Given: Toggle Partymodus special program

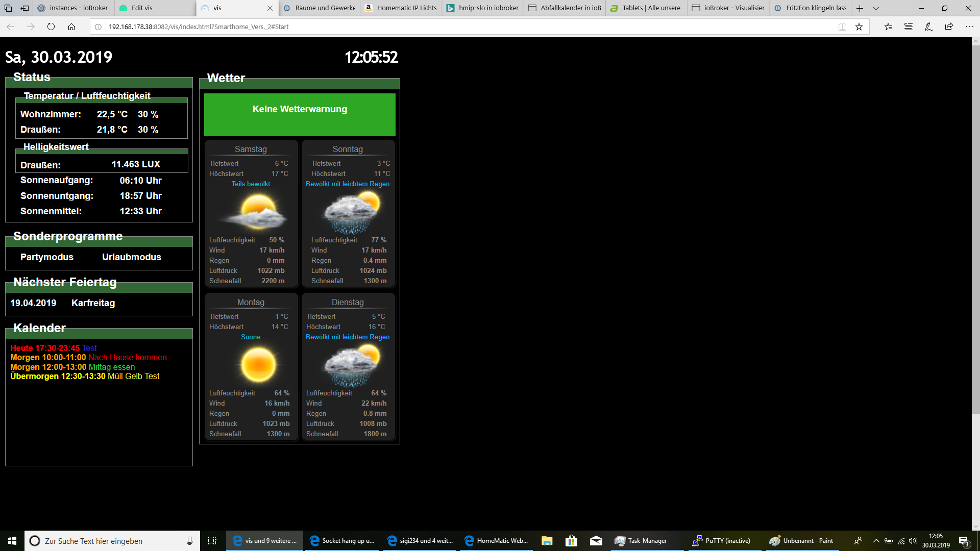Looking at the screenshot, I should (47, 257).
